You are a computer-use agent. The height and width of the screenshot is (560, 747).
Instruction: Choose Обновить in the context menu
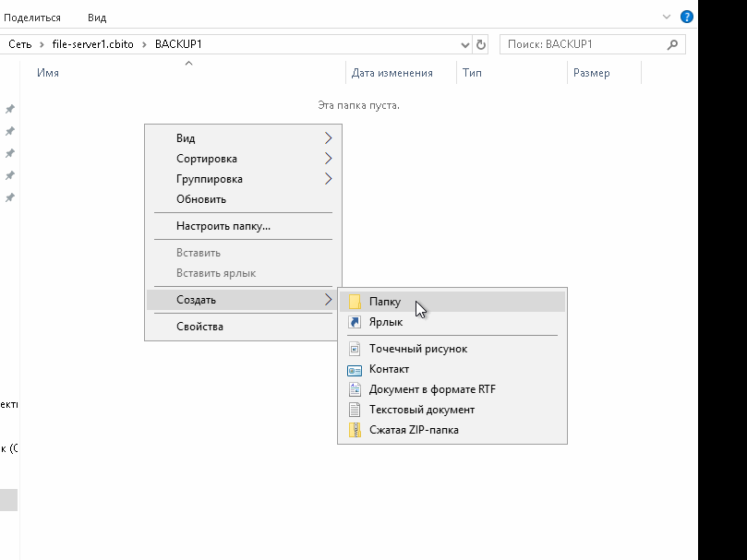pos(201,199)
